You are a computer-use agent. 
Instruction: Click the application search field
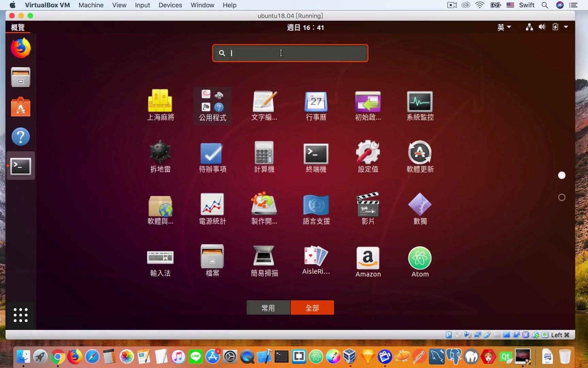pos(290,53)
